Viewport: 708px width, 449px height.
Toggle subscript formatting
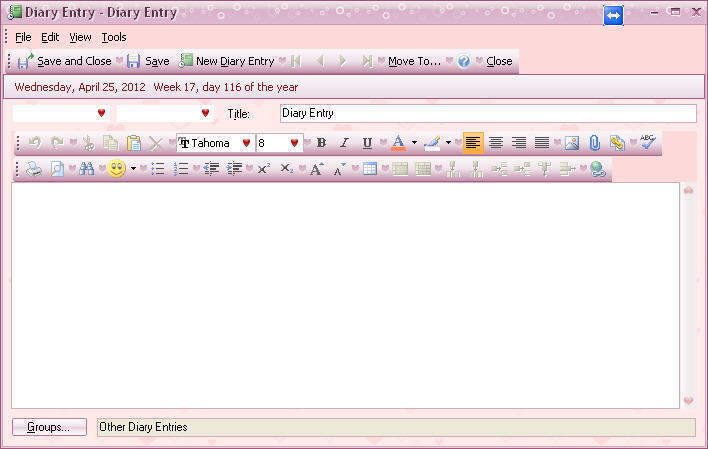pyautogui.click(x=287, y=169)
